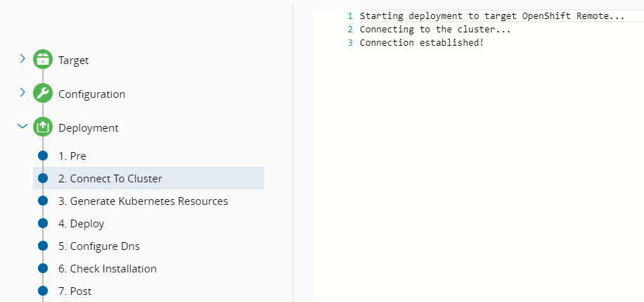Open the 7. Post step
This screenshot has height=302, width=644.
(75, 291)
